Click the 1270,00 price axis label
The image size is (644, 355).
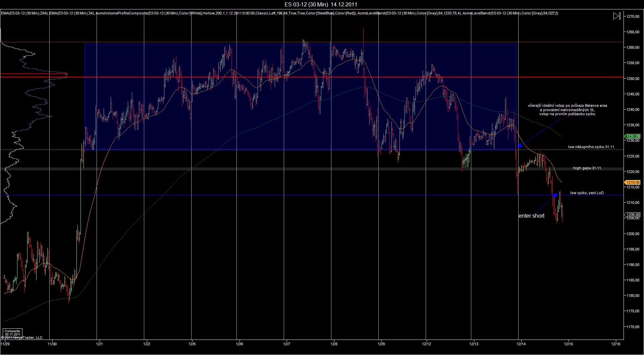point(633,16)
